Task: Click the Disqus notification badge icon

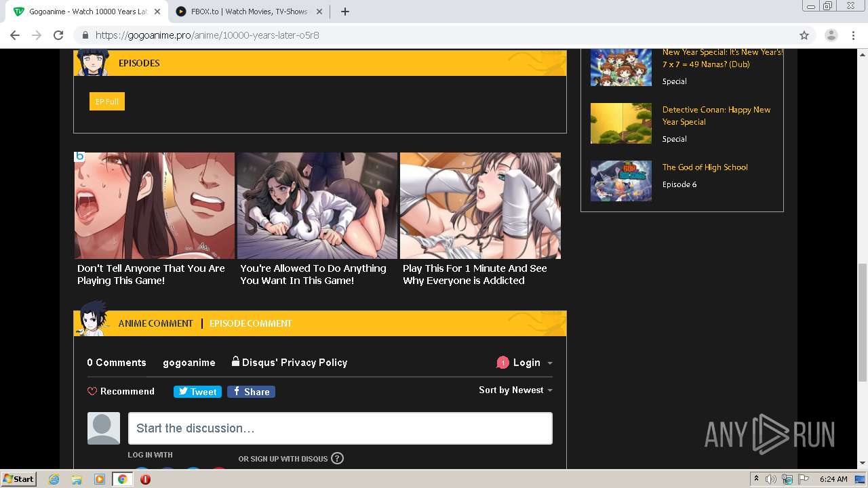Action: click(x=502, y=363)
